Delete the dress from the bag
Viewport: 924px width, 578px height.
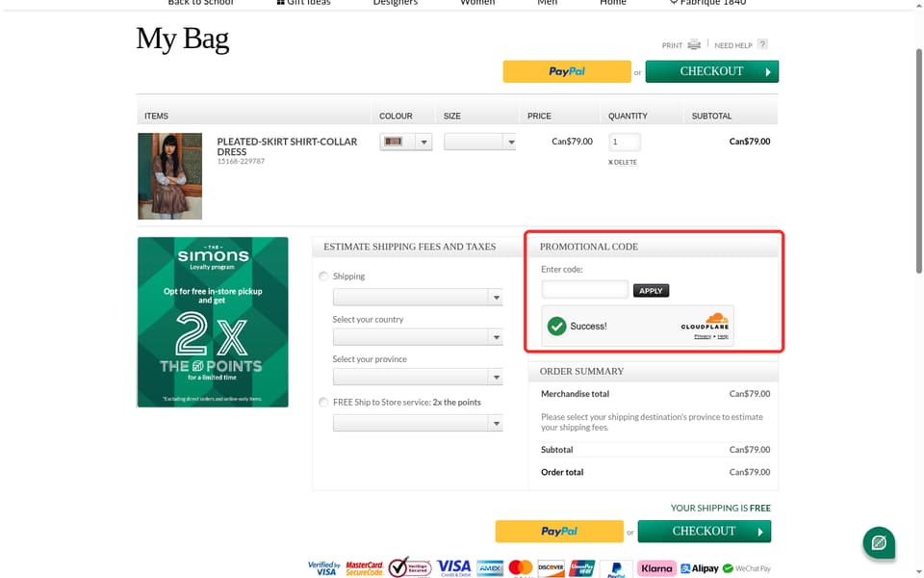pos(623,162)
